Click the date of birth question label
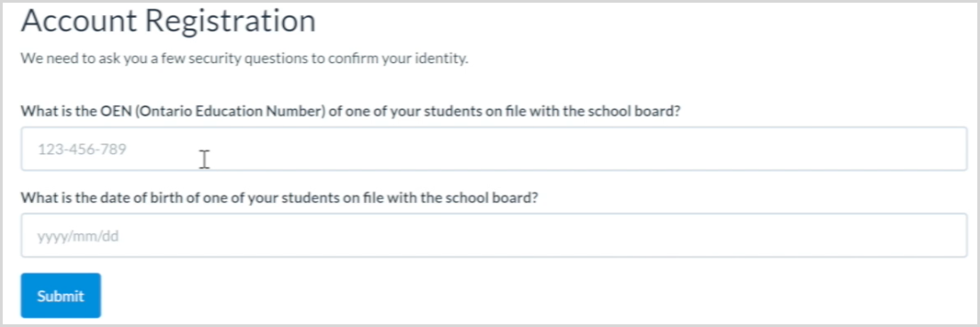This screenshot has height=327, width=980. 279,198
